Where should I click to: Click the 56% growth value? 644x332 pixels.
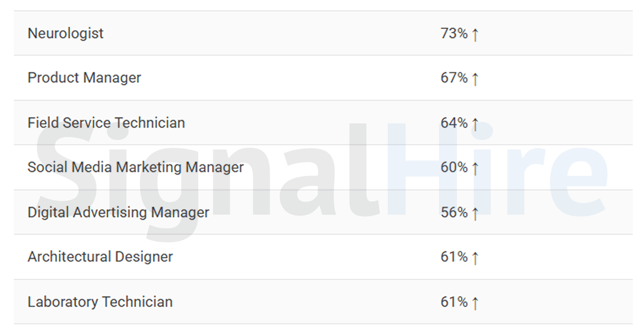[454, 212]
